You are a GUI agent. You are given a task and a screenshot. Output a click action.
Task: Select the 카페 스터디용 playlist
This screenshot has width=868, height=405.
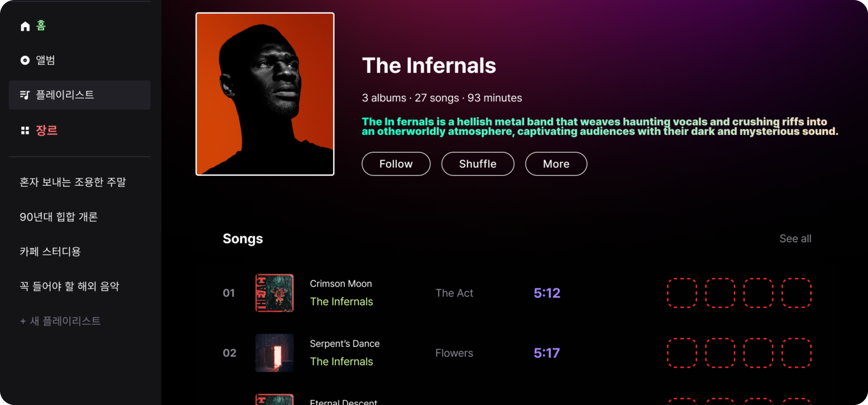50,251
